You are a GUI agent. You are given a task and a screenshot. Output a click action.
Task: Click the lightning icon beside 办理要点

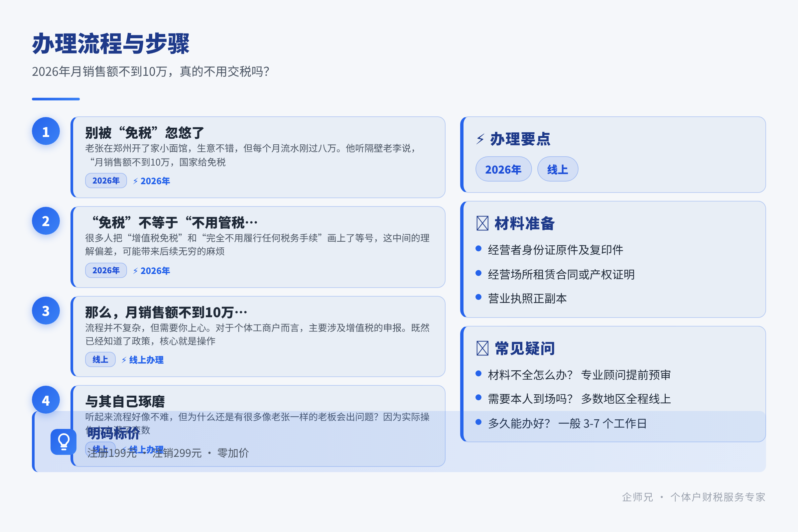click(480, 139)
